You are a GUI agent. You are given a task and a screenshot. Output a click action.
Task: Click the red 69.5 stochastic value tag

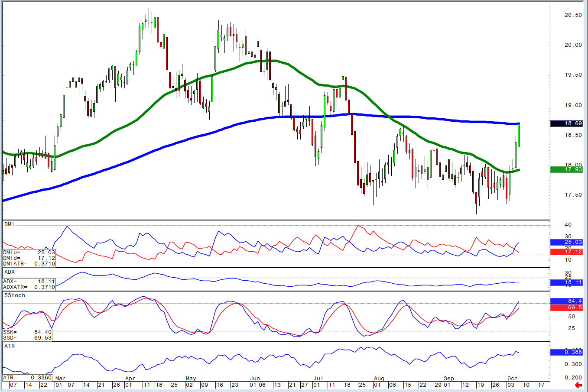tap(567, 308)
